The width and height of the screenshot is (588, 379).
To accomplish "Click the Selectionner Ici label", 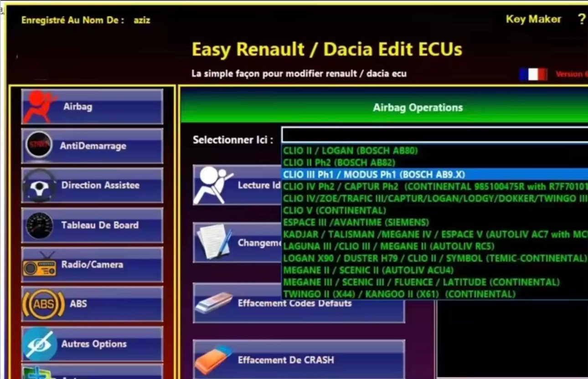I will coord(233,139).
